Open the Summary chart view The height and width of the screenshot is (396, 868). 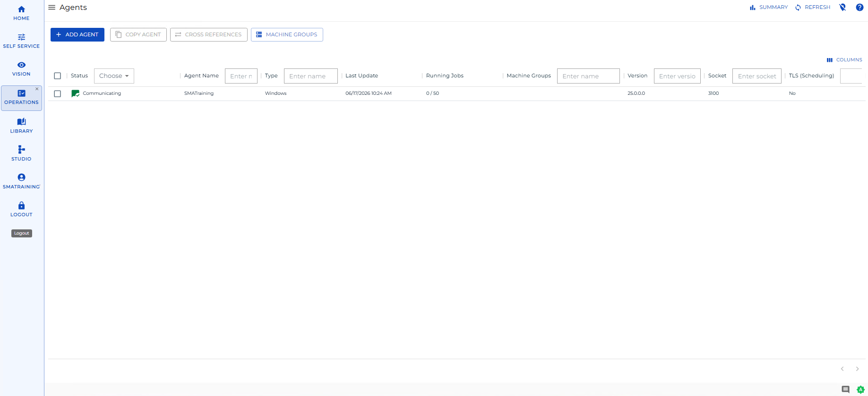[x=769, y=8]
